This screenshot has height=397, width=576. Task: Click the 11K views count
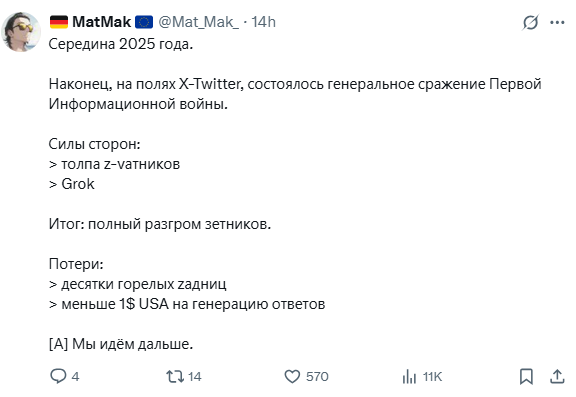(432, 377)
